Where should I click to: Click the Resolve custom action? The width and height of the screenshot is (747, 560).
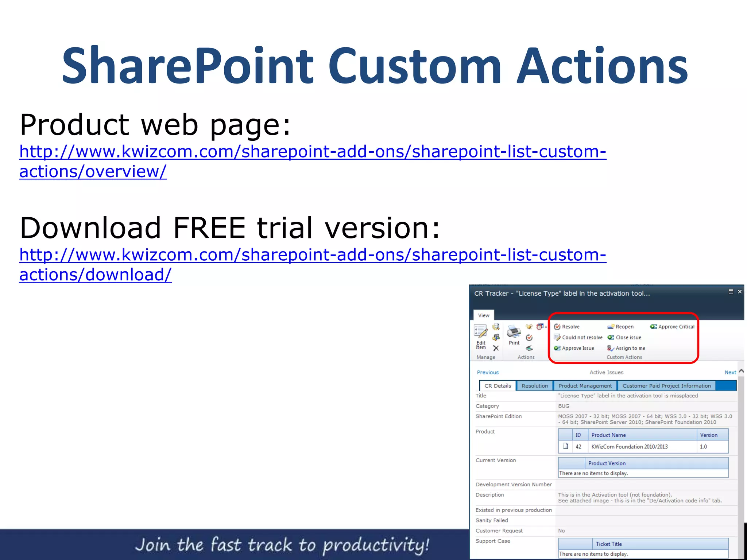coord(567,327)
